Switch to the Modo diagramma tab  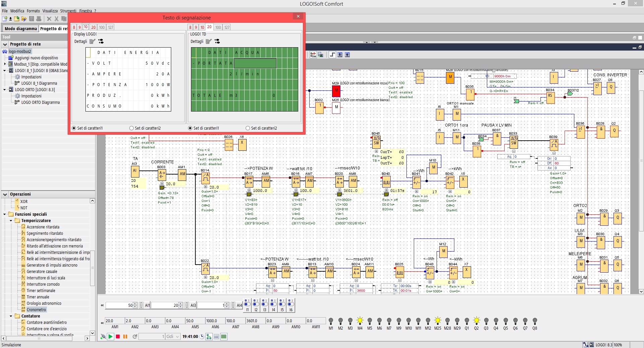coord(21,28)
